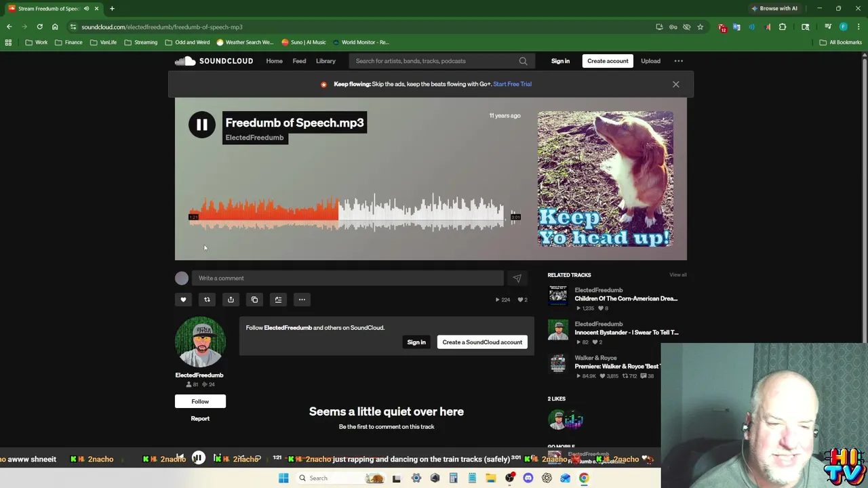This screenshot has width=868, height=488.
Task: Go to the SoundCloud logo home
Action: (x=214, y=61)
